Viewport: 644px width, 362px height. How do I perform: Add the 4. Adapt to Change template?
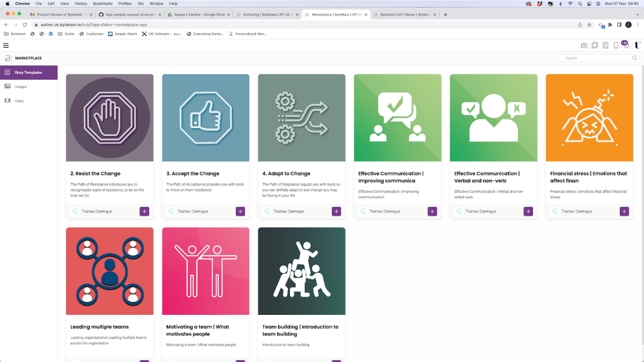point(336,211)
